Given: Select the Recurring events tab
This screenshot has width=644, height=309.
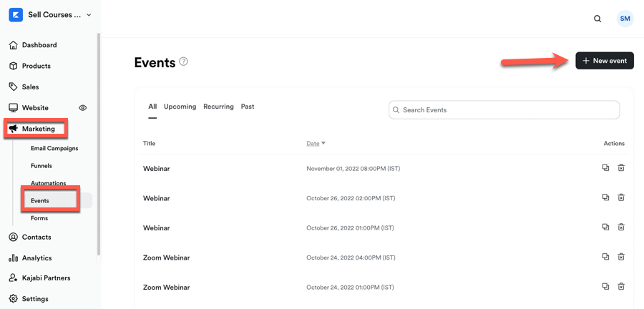Looking at the screenshot, I should (x=218, y=107).
